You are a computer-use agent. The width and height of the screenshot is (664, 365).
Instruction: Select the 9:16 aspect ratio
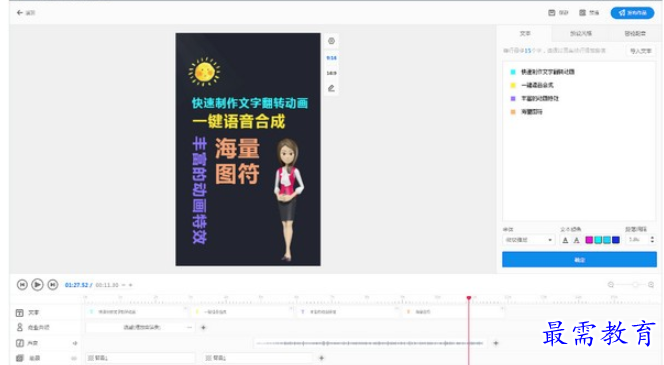pyautogui.click(x=331, y=58)
